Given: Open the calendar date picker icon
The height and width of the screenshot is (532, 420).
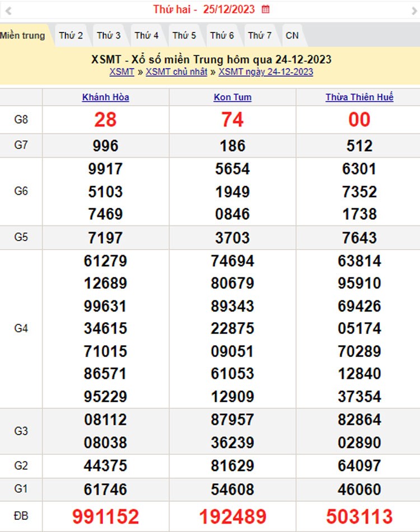Looking at the screenshot, I should 265,10.
